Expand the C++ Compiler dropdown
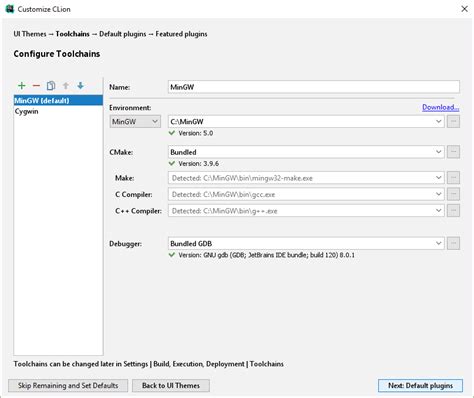This screenshot has height=398, width=474. (438, 210)
